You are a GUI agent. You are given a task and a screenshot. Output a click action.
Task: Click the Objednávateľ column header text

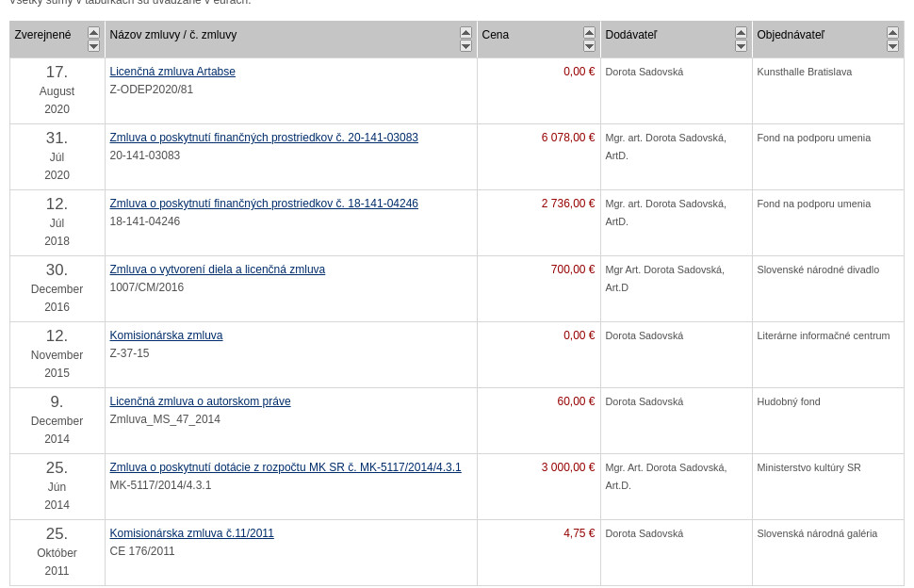click(790, 35)
